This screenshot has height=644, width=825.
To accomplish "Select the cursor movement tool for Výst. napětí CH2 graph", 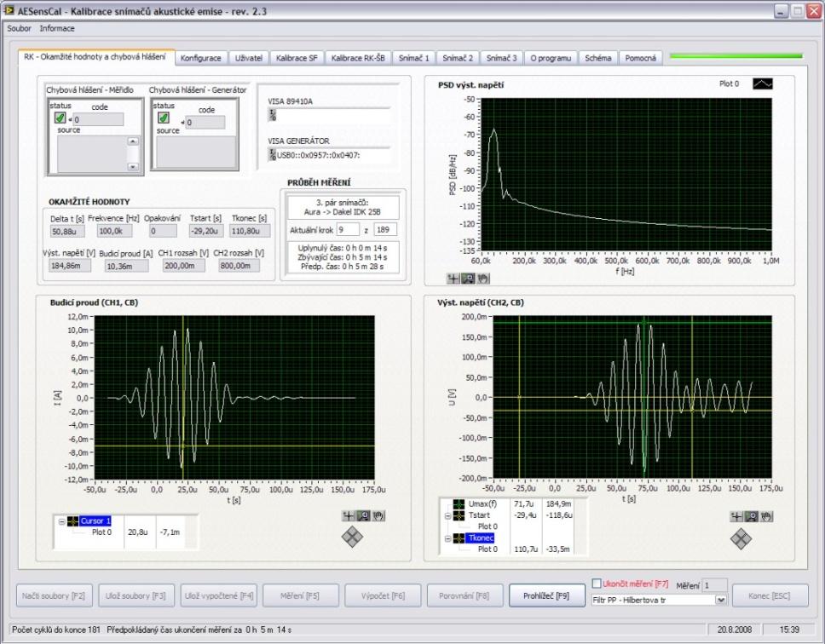I will (736, 517).
